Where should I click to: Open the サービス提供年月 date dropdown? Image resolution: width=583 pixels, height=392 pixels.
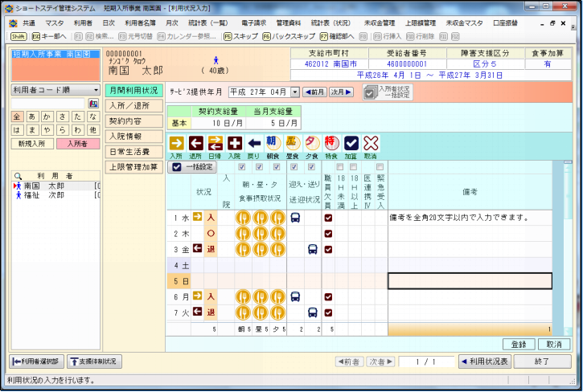pyautogui.click(x=294, y=92)
